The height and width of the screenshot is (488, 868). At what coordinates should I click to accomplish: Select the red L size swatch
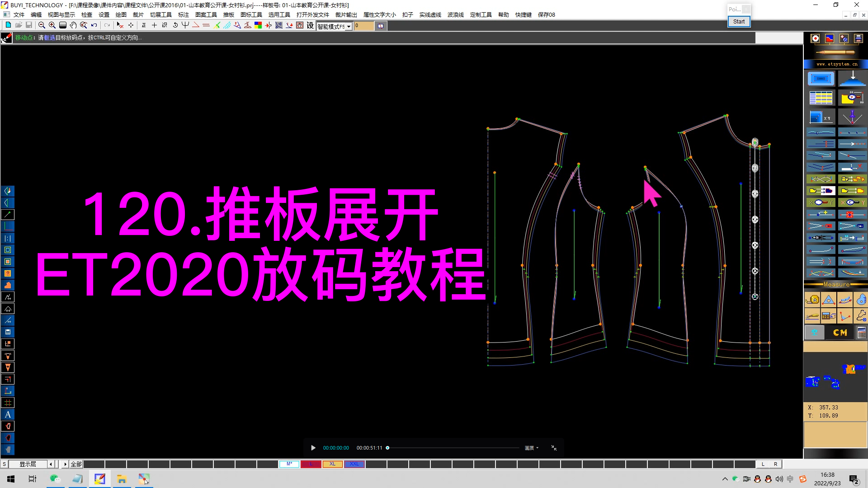click(311, 464)
